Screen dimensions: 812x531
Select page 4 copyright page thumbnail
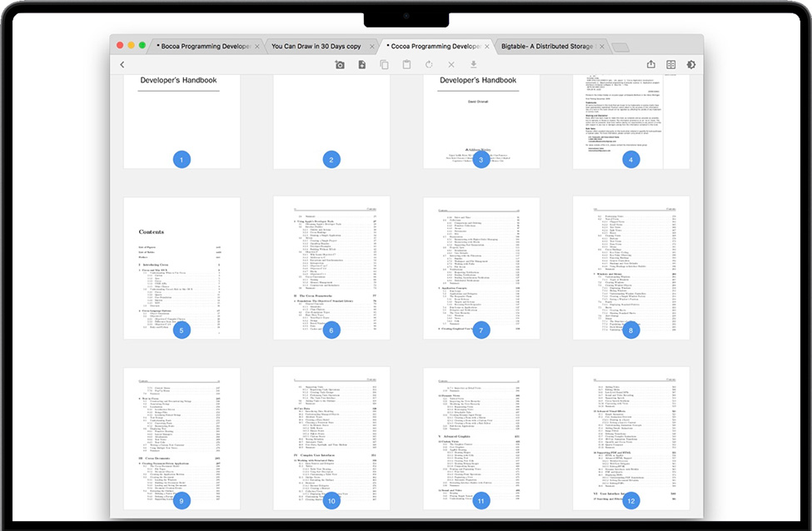pos(630,122)
